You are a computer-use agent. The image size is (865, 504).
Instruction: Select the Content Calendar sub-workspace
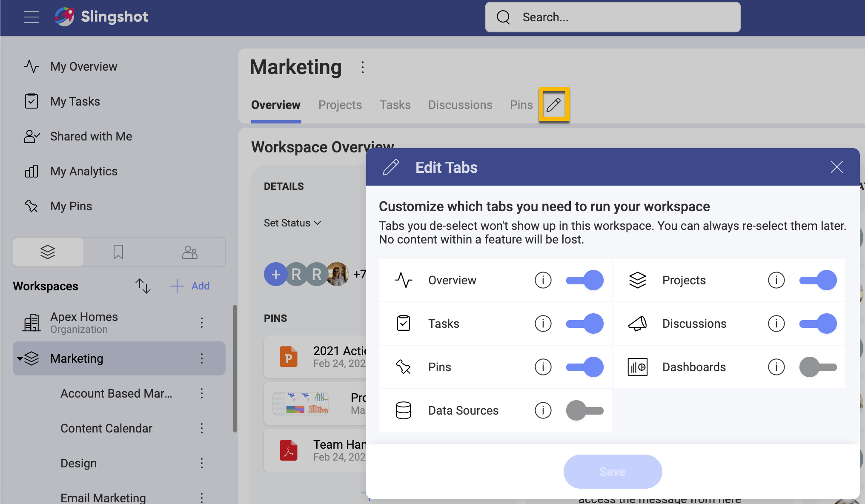coord(106,428)
